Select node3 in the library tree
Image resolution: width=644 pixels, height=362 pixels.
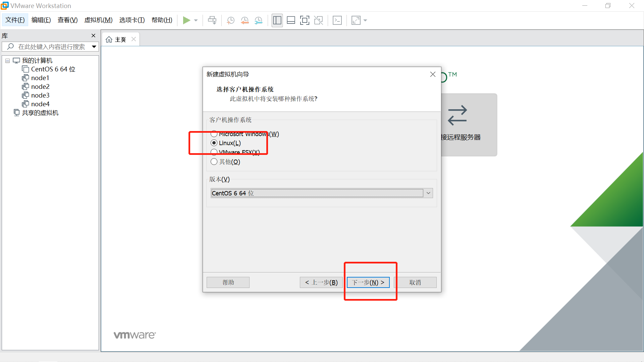[x=40, y=96]
